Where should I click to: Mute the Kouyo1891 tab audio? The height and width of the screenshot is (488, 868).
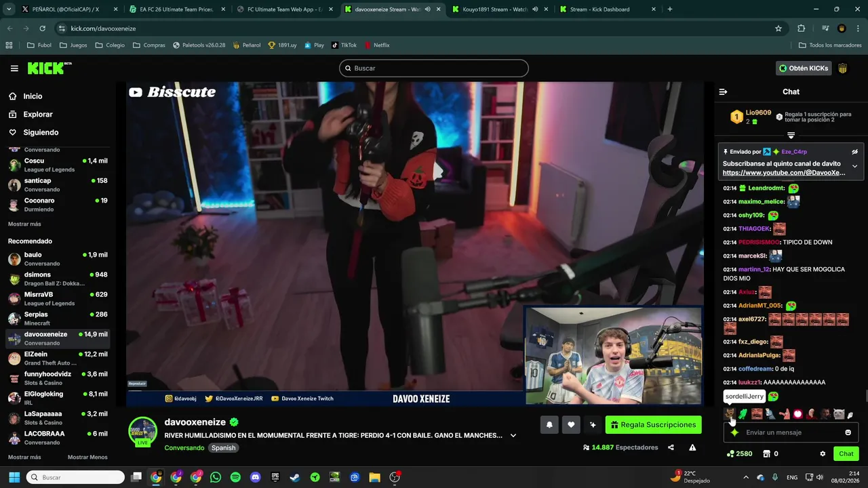point(535,9)
